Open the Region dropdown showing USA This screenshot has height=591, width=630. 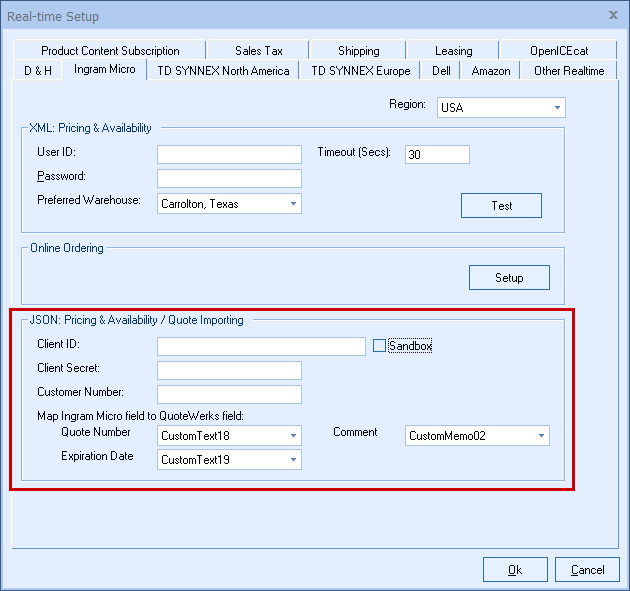click(x=501, y=107)
